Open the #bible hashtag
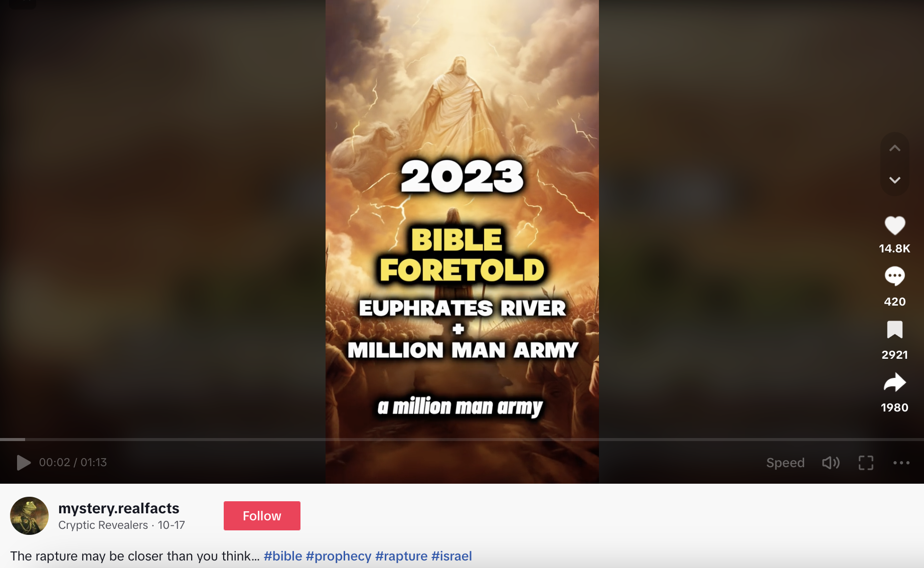This screenshot has width=924, height=568. coord(283,556)
